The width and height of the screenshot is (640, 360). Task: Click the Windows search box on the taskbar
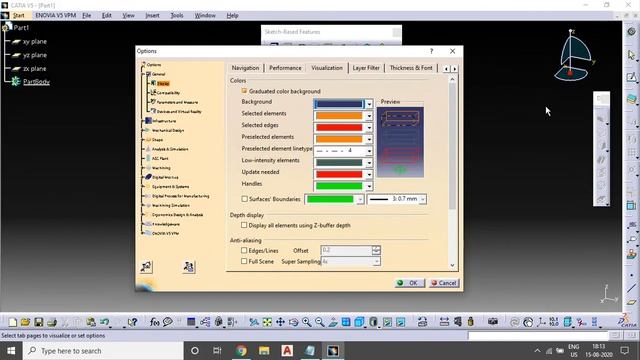103,351
